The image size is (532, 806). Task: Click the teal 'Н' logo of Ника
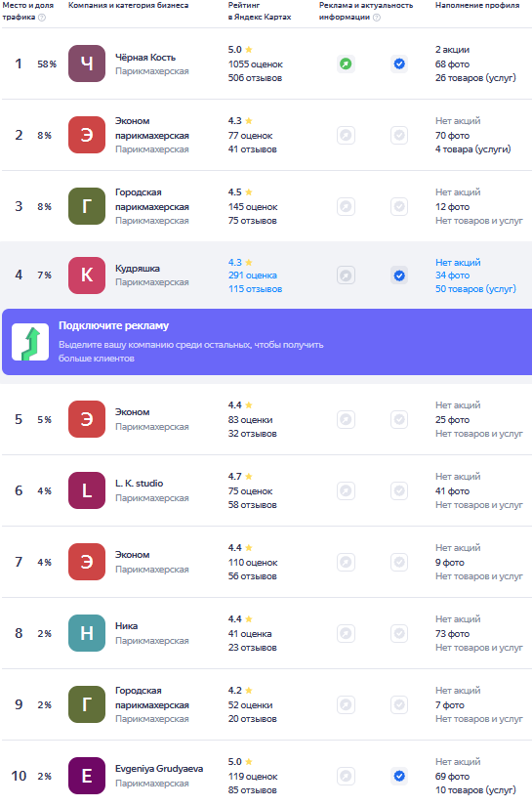[x=87, y=633]
